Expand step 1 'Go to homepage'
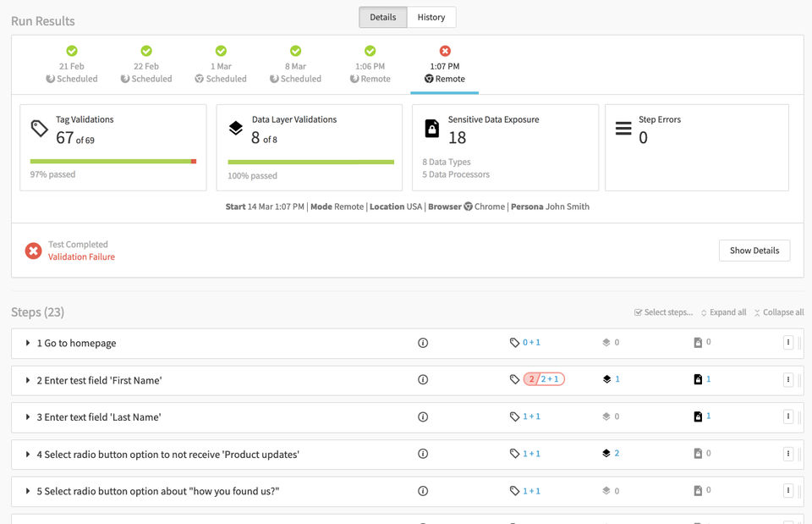The height and width of the screenshot is (524, 812). [x=28, y=343]
